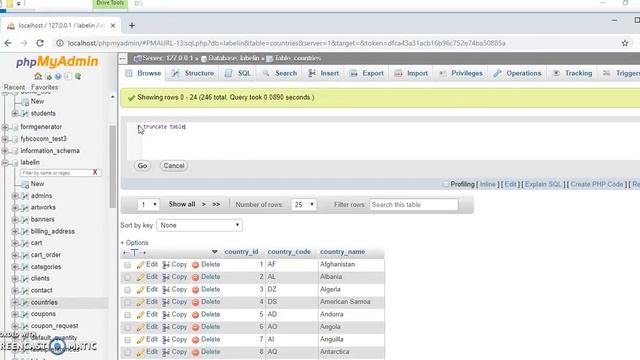Click the Create PHP Code link
Screen dimensions: 640x360
click(x=597, y=184)
